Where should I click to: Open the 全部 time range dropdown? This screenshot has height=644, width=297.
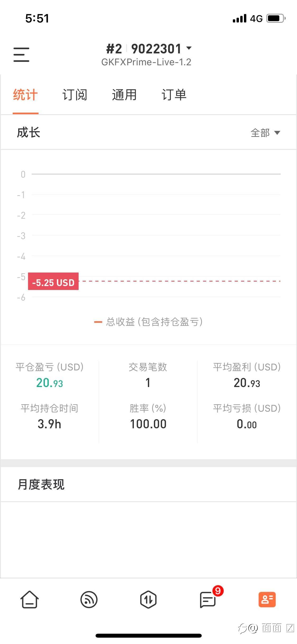point(265,133)
